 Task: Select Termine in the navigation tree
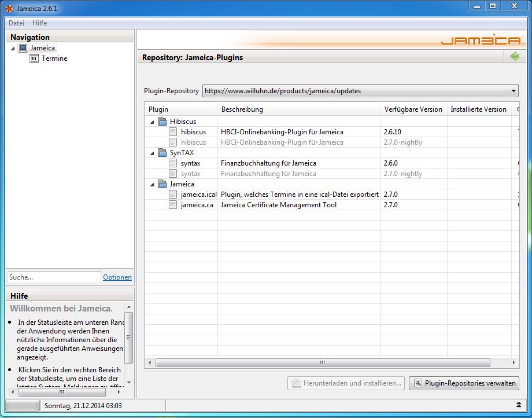pyautogui.click(x=54, y=58)
